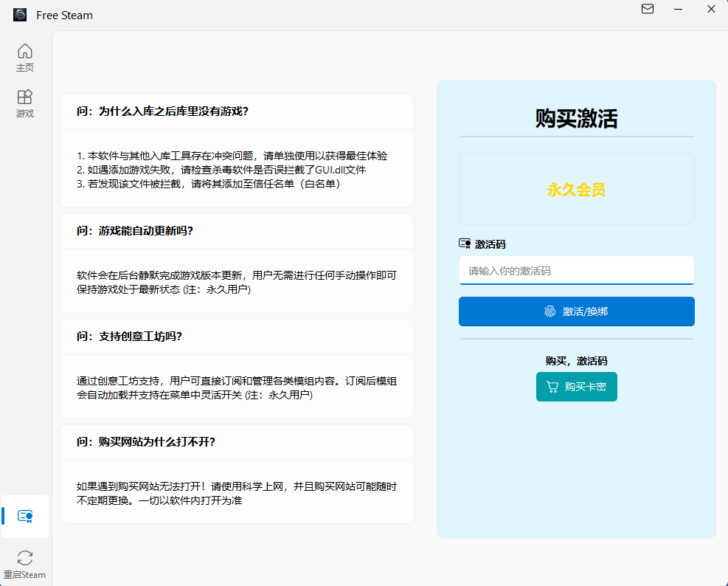Screen dimensions: 728x586
Task: Click the 重启Steam restart icon at bottom left
Action: 24,558
